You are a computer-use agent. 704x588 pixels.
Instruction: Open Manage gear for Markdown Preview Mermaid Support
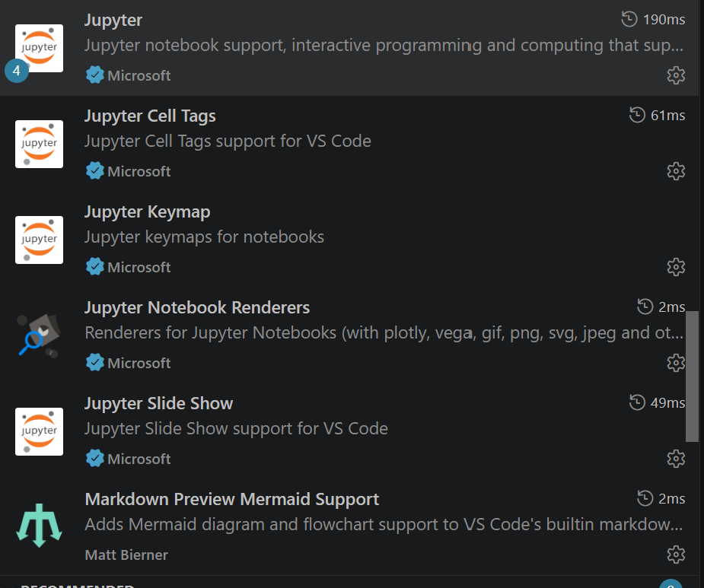pyautogui.click(x=676, y=555)
